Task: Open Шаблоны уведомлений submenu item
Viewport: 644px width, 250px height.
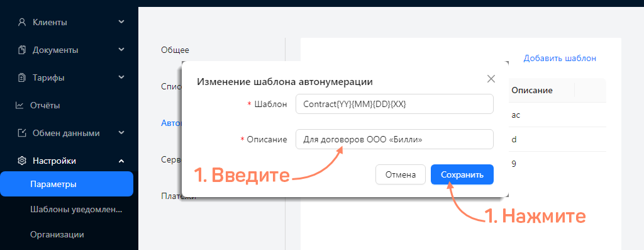Action: [x=76, y=209]
